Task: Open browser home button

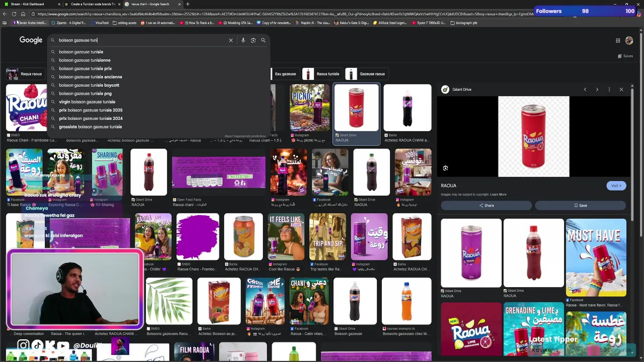Action: [x=23, y=14]
